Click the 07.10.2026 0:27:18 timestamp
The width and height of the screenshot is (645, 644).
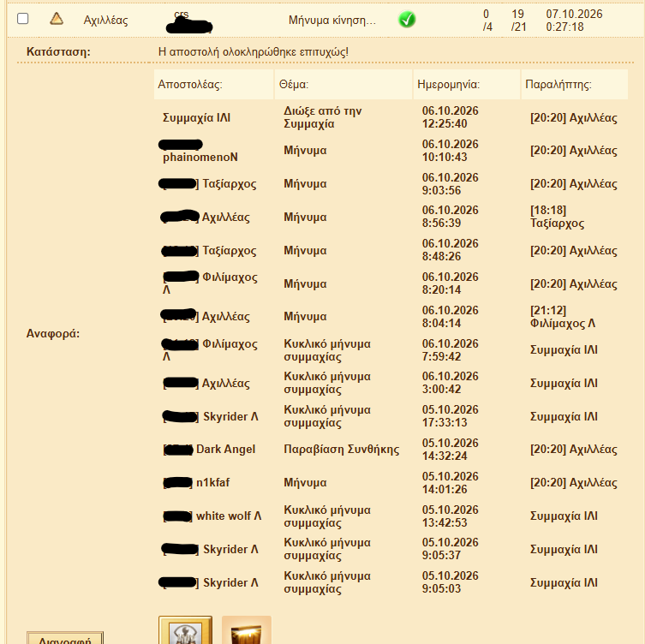[574, 21]
